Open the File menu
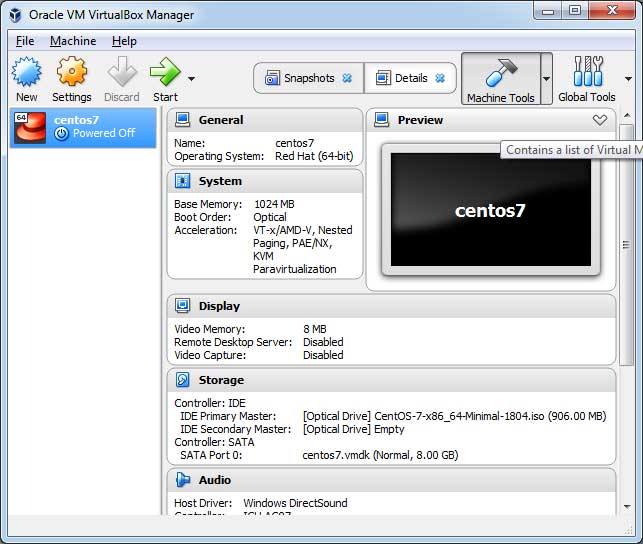 pos(25,41)
